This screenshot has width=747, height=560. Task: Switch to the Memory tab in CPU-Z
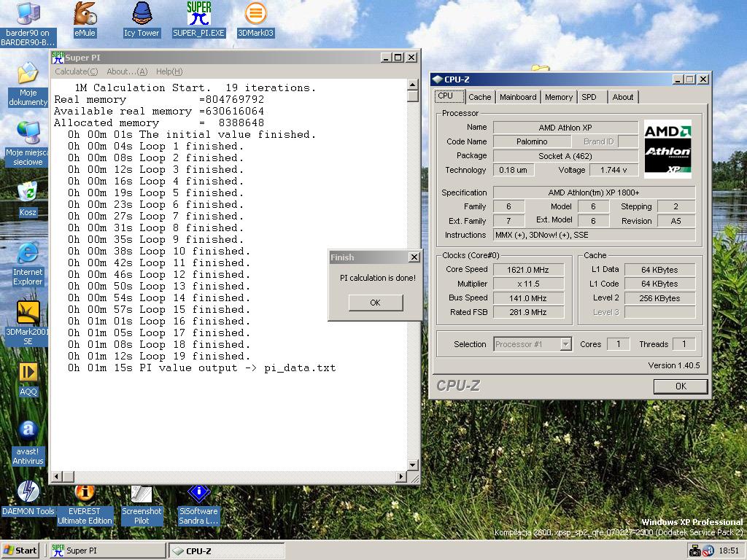(558, 97)
